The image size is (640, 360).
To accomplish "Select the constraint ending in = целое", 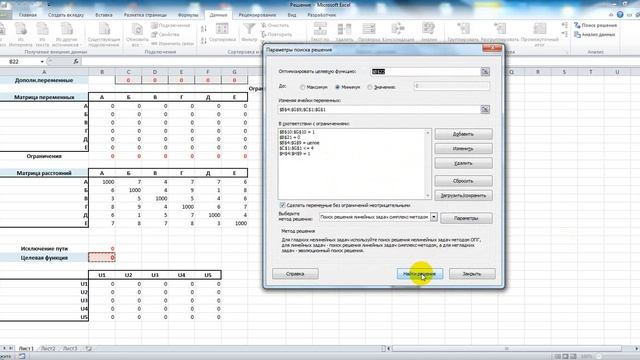I will [300, 143].
